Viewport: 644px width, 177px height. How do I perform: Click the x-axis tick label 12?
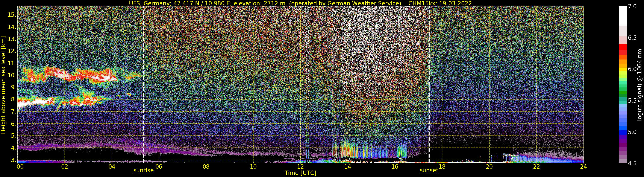tap(300, 167)
